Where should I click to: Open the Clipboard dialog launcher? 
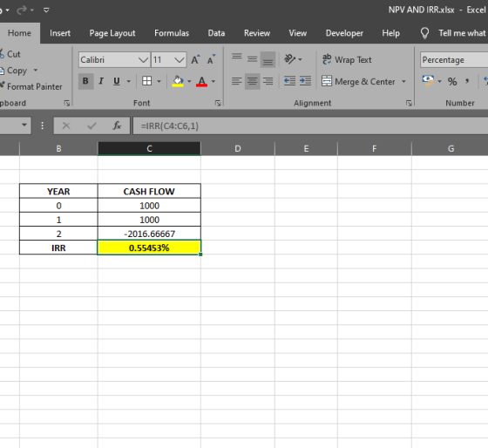point(66,103)
